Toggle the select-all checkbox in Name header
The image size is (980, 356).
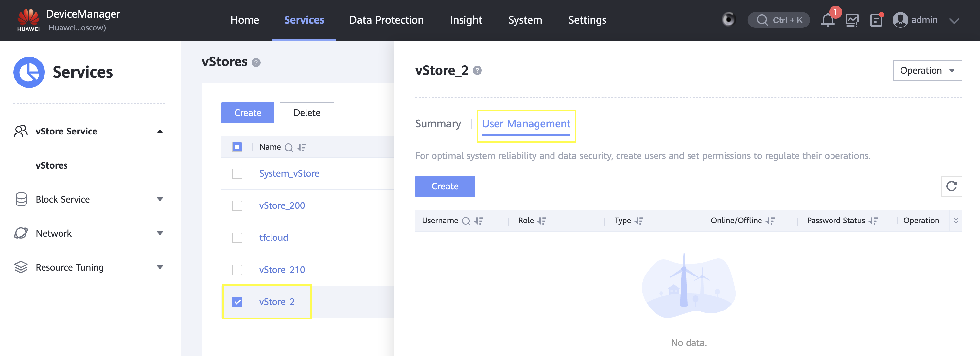(237, 147)
